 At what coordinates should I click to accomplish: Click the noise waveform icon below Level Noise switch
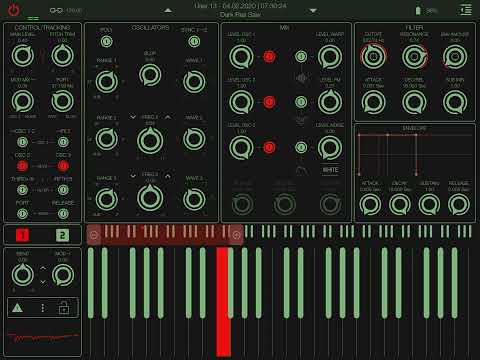tap(302, 170)
